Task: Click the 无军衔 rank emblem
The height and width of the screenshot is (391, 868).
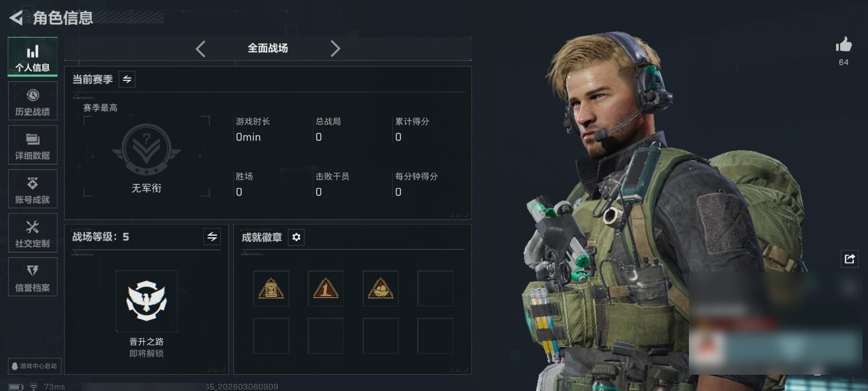Action: 146,150
